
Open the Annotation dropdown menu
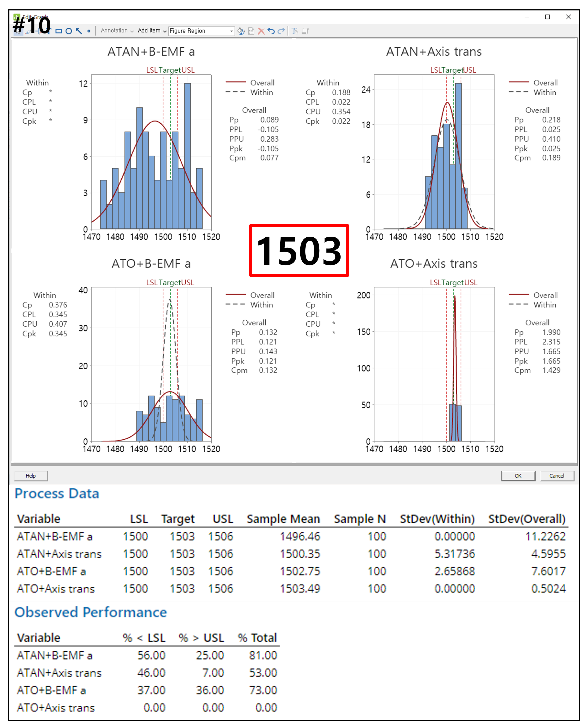coord(117,30)
